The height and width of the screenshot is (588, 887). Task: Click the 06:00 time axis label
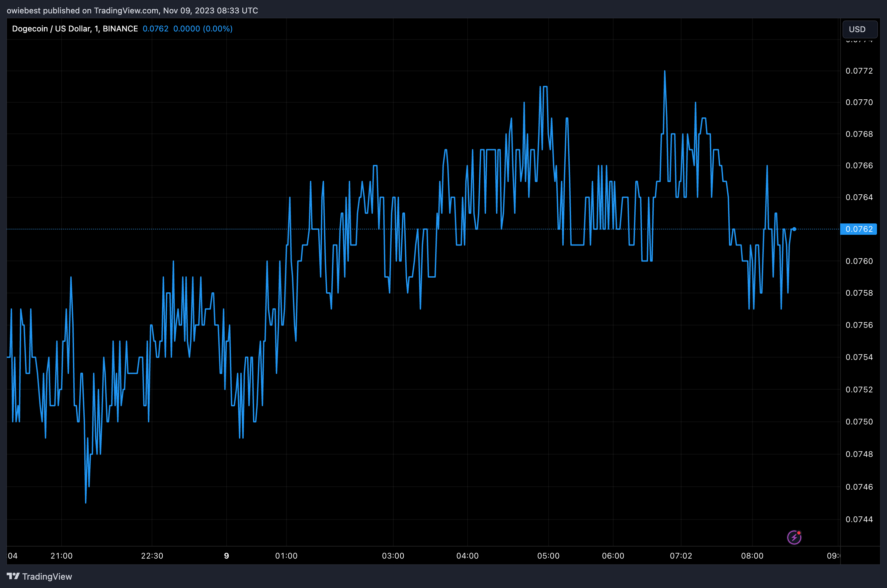[613, 556]
